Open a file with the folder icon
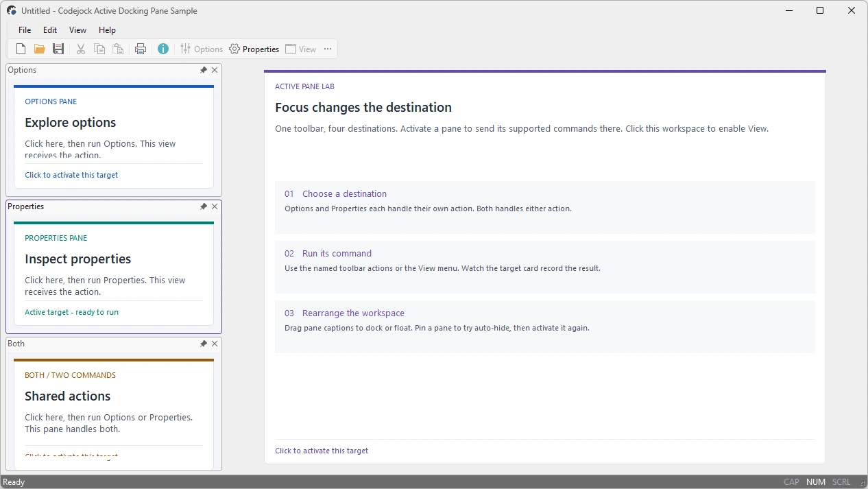868x489 pixels. pos(40,49)
